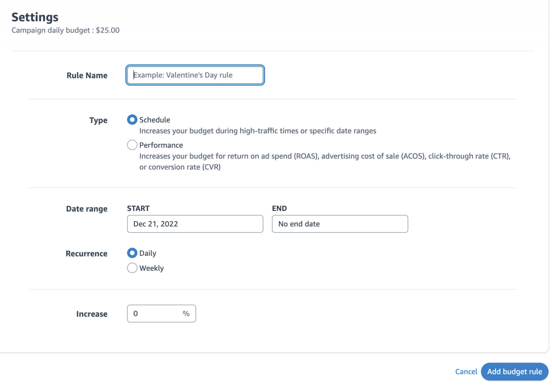
Task: Click the Dec 21, 2022 start date field
Action: point(195,223)
